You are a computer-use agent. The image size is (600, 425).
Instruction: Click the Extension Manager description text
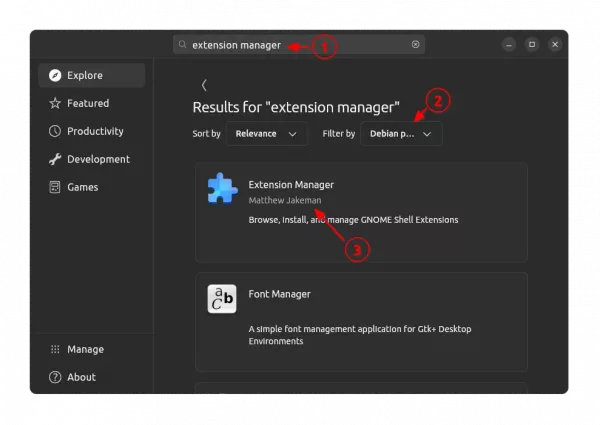pos(353,220)
